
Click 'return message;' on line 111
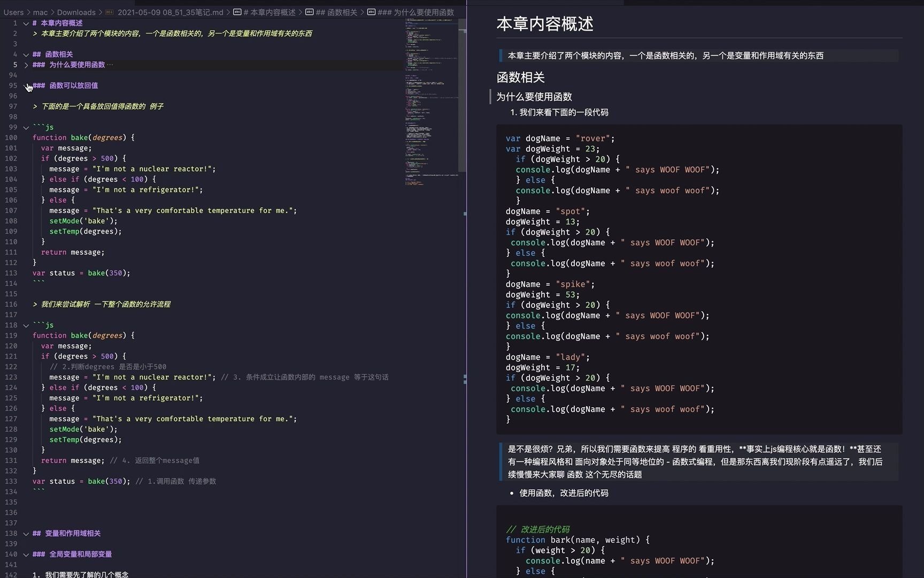(x=73, y=253)
